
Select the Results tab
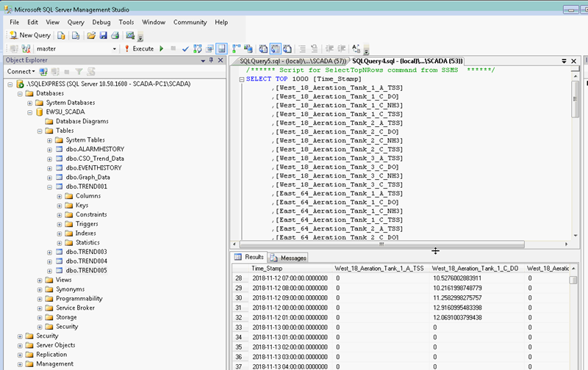tap(249, 257)
